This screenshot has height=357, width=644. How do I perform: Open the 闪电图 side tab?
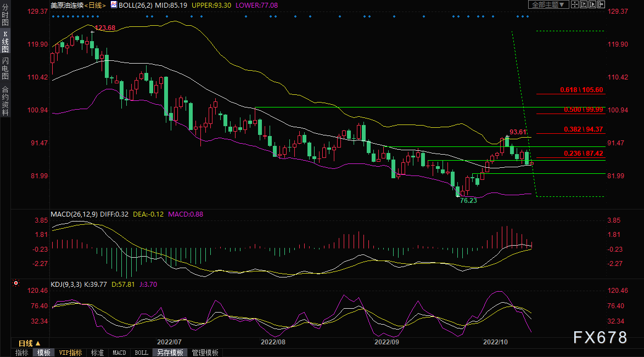coord(5,68)
